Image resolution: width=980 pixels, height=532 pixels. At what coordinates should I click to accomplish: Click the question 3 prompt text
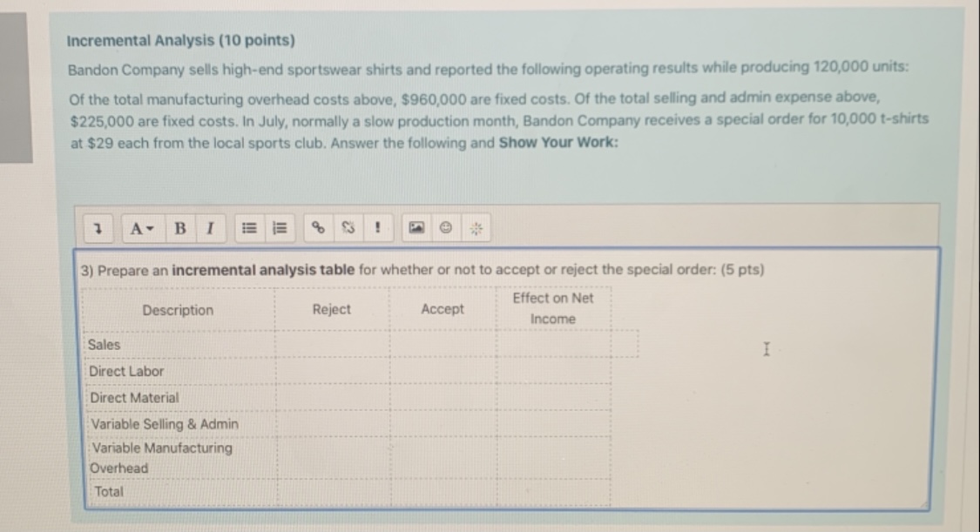pyautogui.click(x=422, y=270)
